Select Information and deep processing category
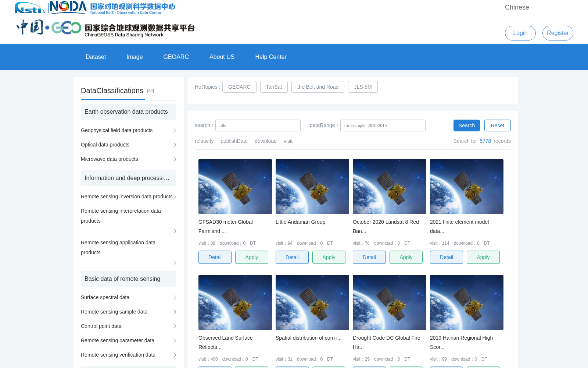 coord(129,178)
